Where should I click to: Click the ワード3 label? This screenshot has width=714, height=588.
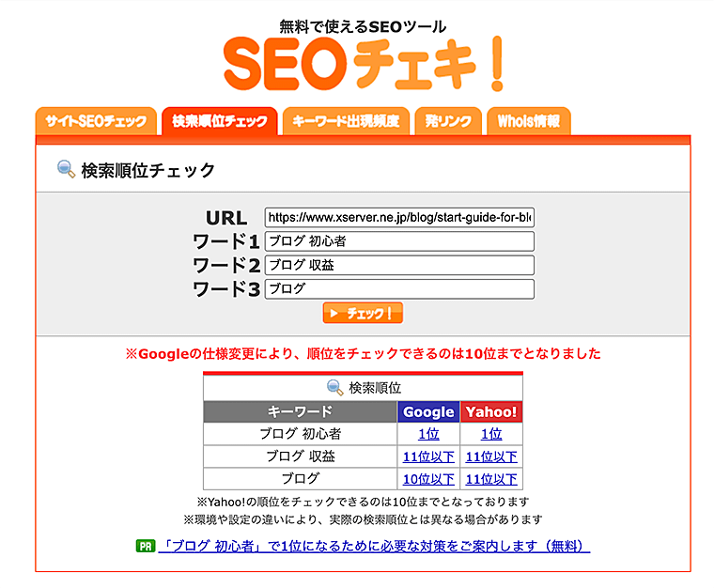(226, 289)
